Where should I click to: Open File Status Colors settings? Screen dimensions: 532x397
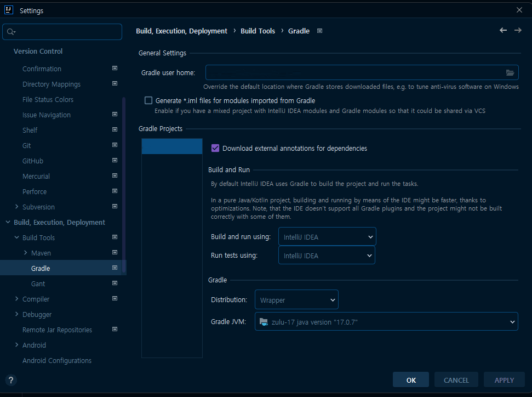[48, 99]
